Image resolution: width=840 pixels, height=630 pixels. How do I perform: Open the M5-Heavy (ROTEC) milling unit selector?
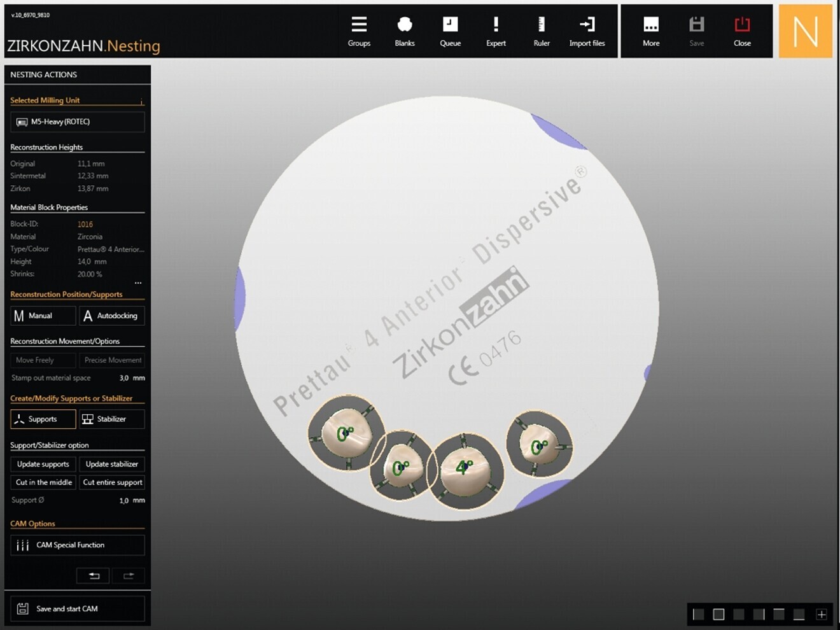(x=77, y=122)
